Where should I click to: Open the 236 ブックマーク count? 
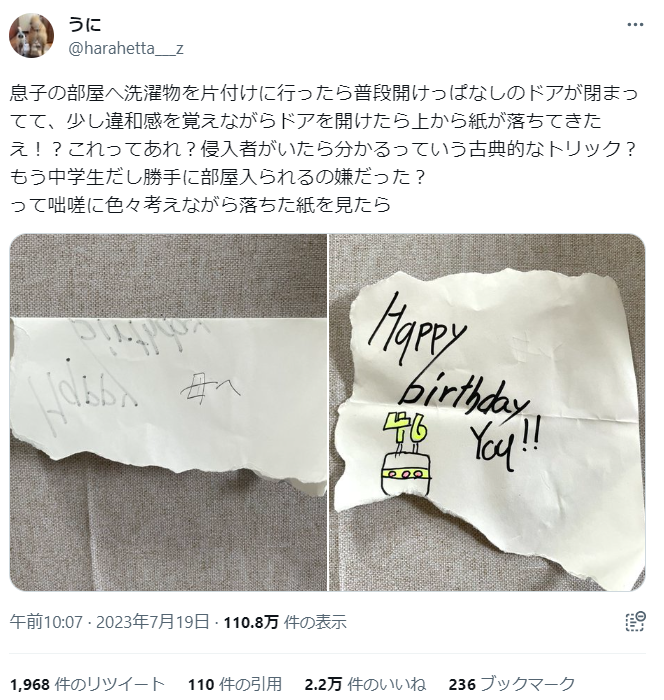(x=512, y=684)
